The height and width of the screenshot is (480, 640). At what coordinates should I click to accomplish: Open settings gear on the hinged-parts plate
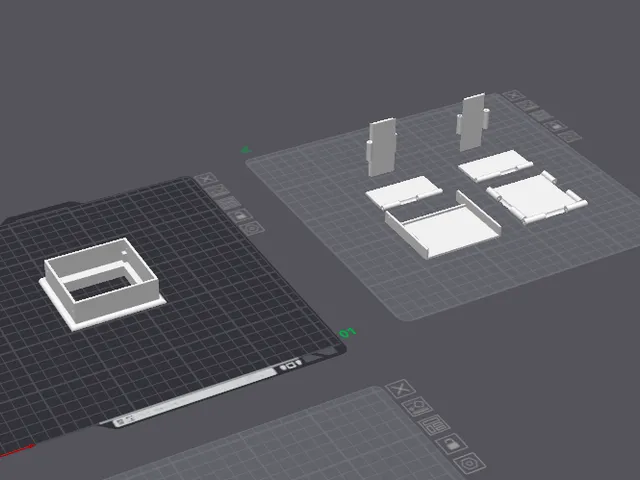570,136
